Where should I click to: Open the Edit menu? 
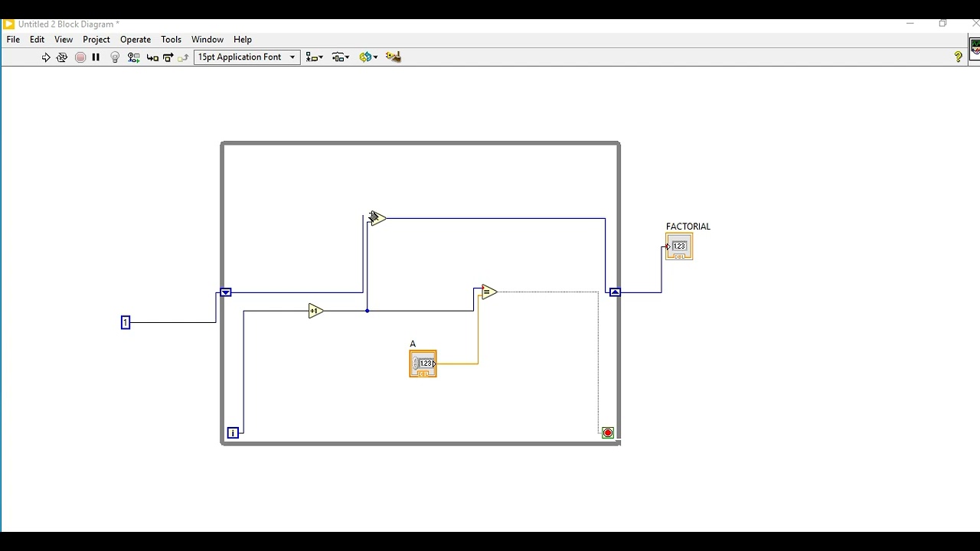tap(37, 40)
